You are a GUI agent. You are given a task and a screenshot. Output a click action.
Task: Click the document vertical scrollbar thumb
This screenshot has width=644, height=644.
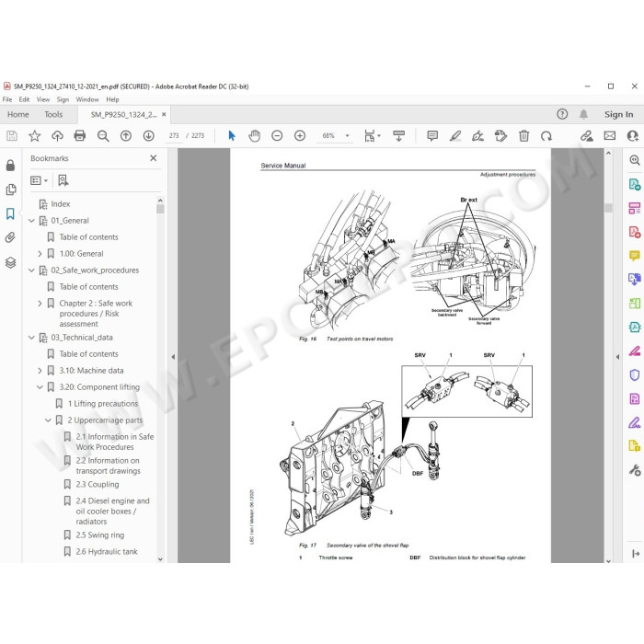[x=609, y=207]
